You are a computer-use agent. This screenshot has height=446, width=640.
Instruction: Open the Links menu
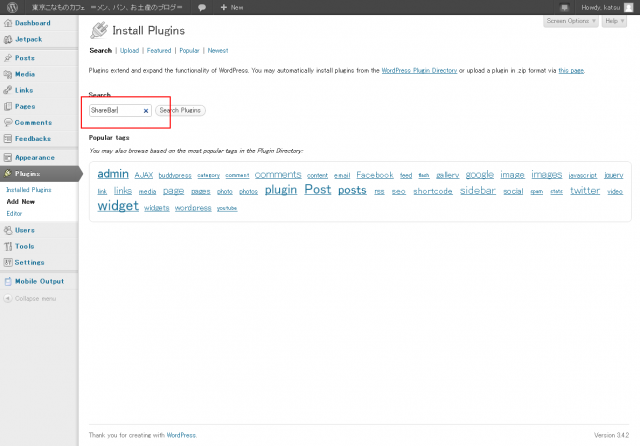tap(24, 90)
